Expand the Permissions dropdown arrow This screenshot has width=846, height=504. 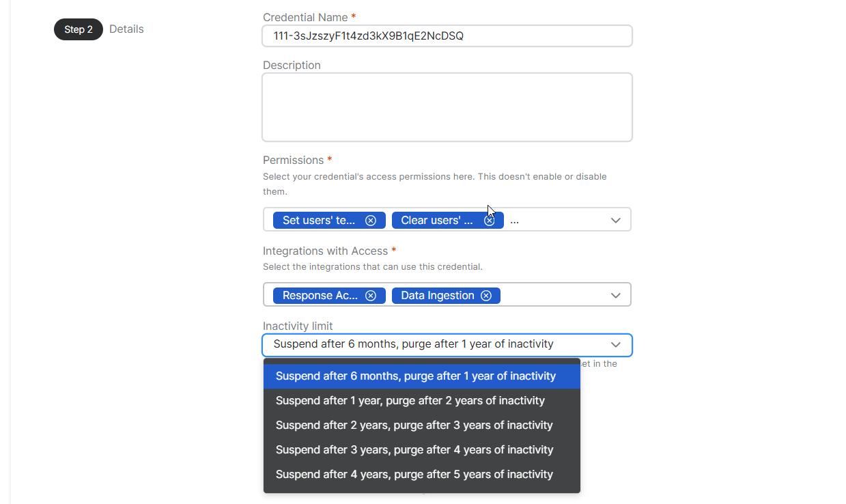click(615, 221)
